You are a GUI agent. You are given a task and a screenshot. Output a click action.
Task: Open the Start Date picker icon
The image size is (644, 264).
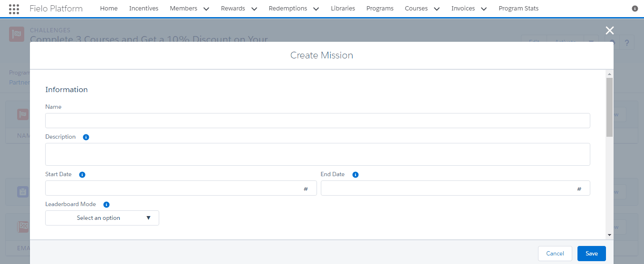[x=306, y=189]
